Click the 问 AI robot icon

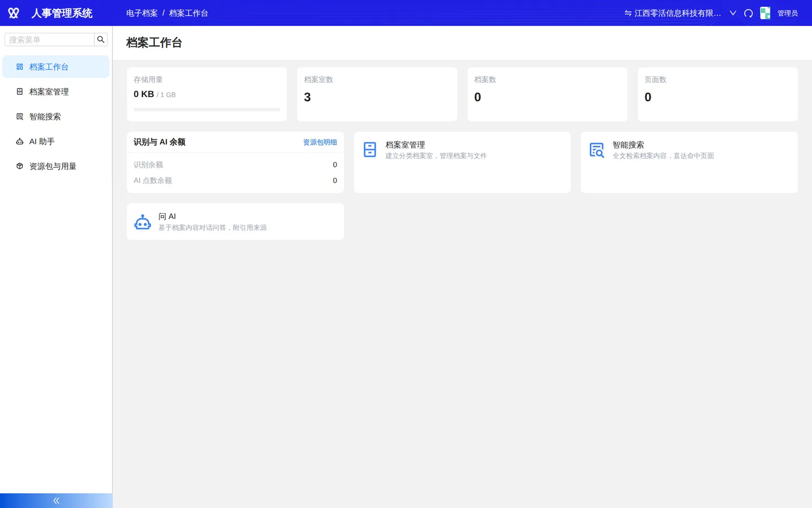click(x=143, y=222)
